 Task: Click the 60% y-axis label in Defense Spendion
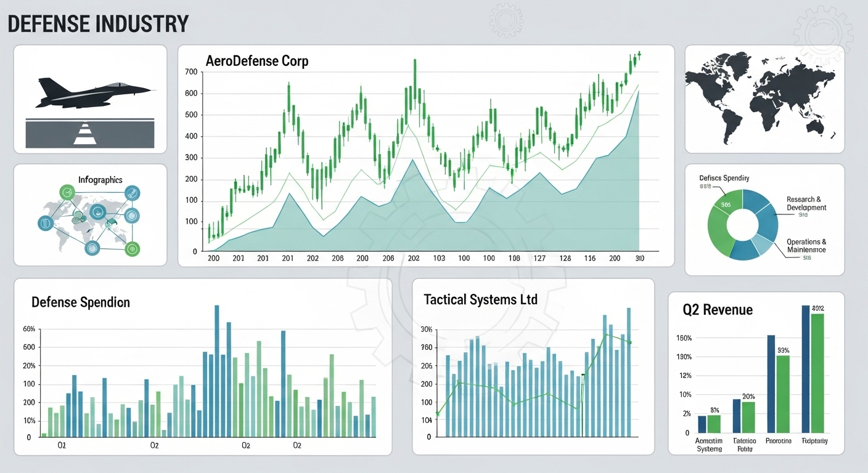click(29, 329)
